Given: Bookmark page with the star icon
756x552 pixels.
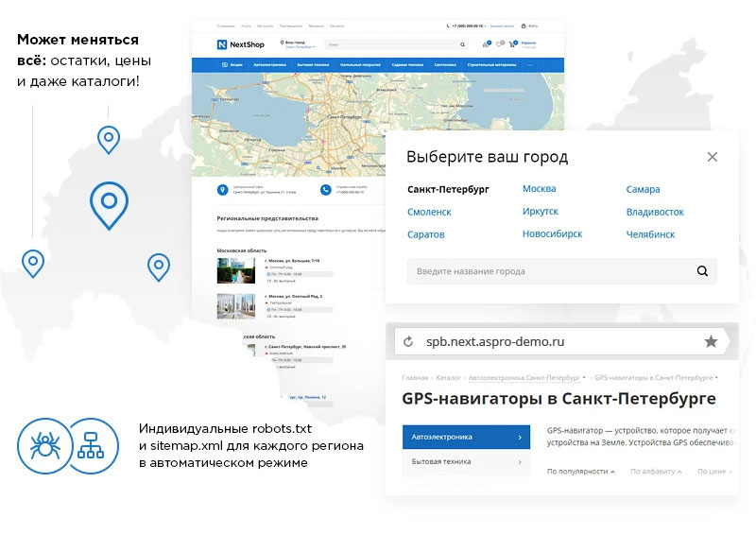Looking at the screenshot, I should pos(711,341).
